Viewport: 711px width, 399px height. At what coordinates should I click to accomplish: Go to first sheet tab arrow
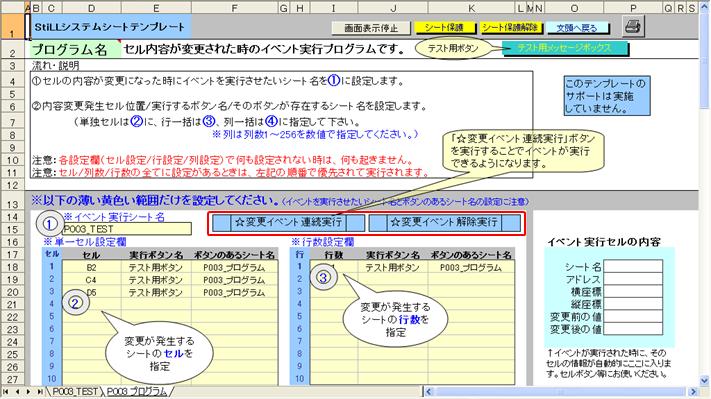tap(6, 391)
